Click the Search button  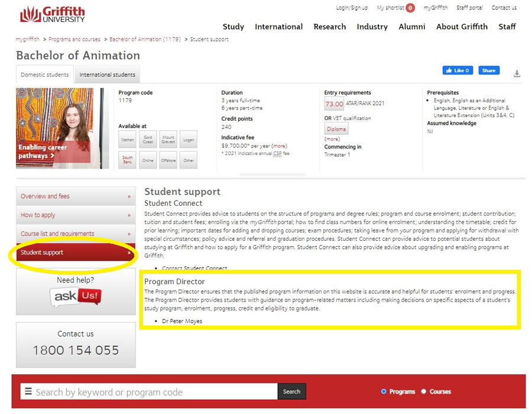[x=292, y=392]
